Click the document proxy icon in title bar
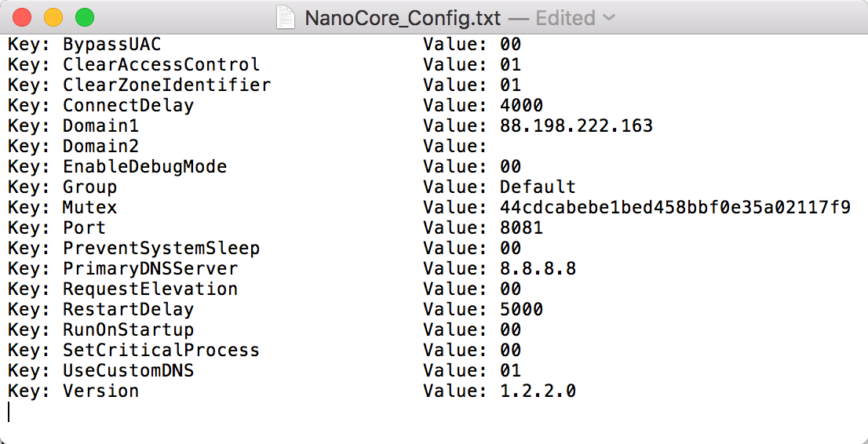 [286, 18]
